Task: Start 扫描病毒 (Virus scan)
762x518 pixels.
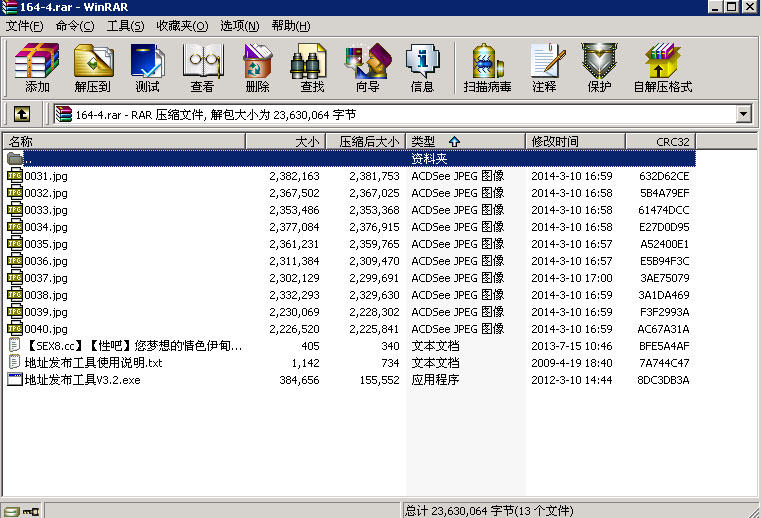Action: coord(487,68)
